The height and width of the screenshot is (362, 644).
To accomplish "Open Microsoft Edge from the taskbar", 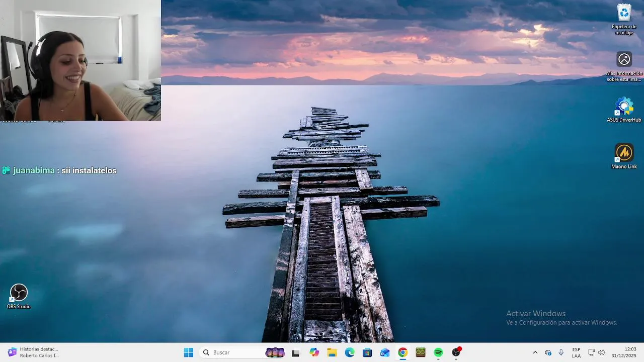I will pos(350,352).
